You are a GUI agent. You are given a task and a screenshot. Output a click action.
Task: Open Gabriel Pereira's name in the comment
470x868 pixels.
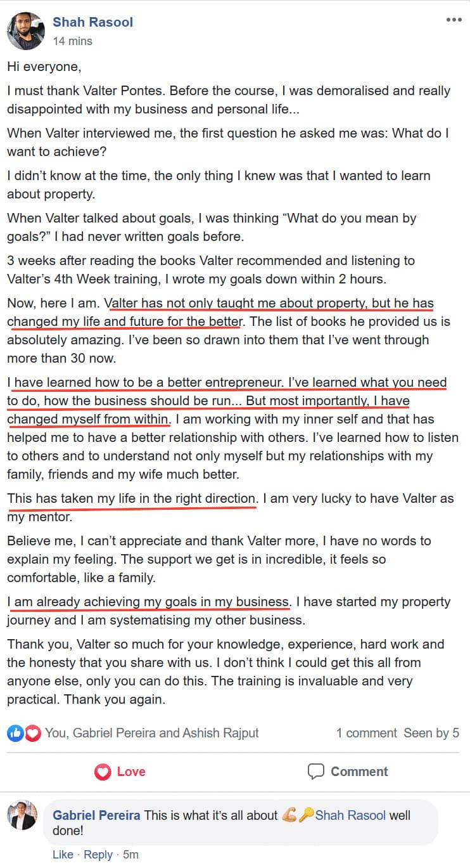[x=96, y=815]
